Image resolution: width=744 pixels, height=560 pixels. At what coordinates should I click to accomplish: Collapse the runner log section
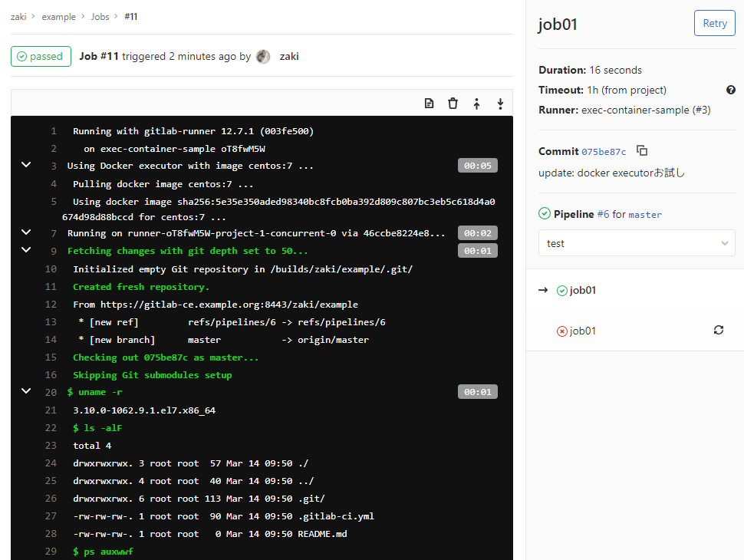pos(25,232)
